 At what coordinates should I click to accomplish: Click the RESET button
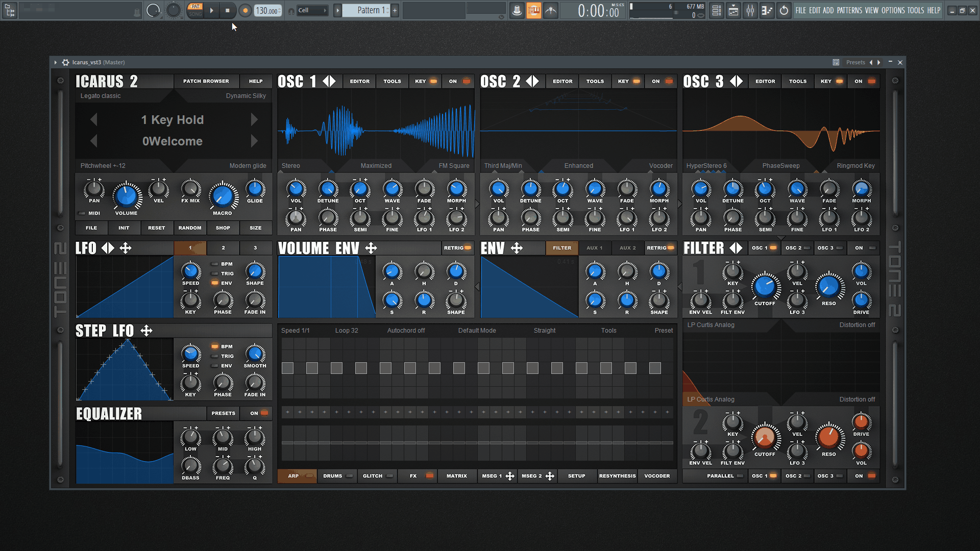[157, 228]
